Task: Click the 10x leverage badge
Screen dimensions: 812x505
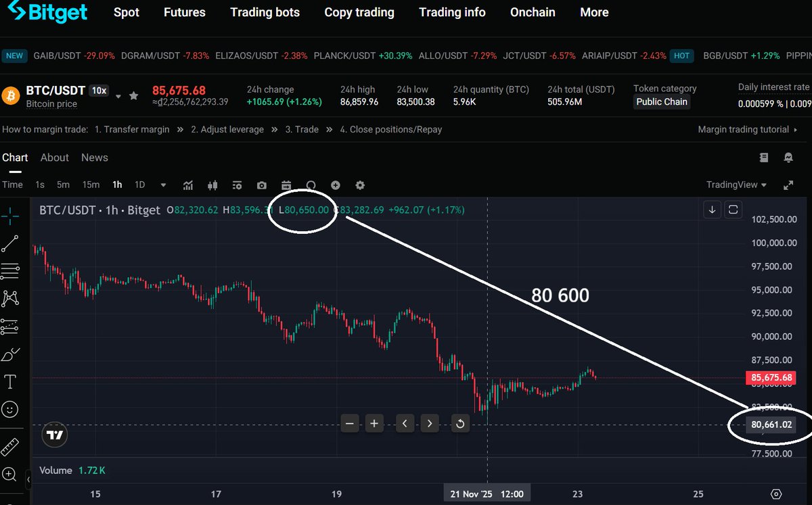Action: 99,90
